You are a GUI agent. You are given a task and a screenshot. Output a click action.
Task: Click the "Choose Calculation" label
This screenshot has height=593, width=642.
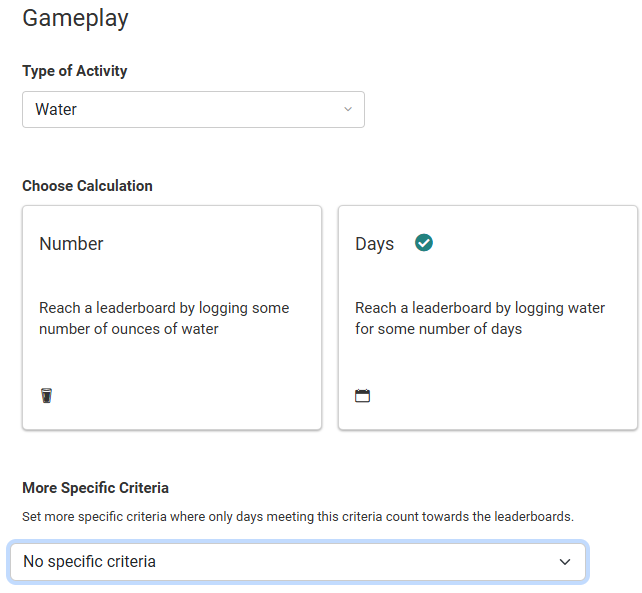[x=87, y=186]
